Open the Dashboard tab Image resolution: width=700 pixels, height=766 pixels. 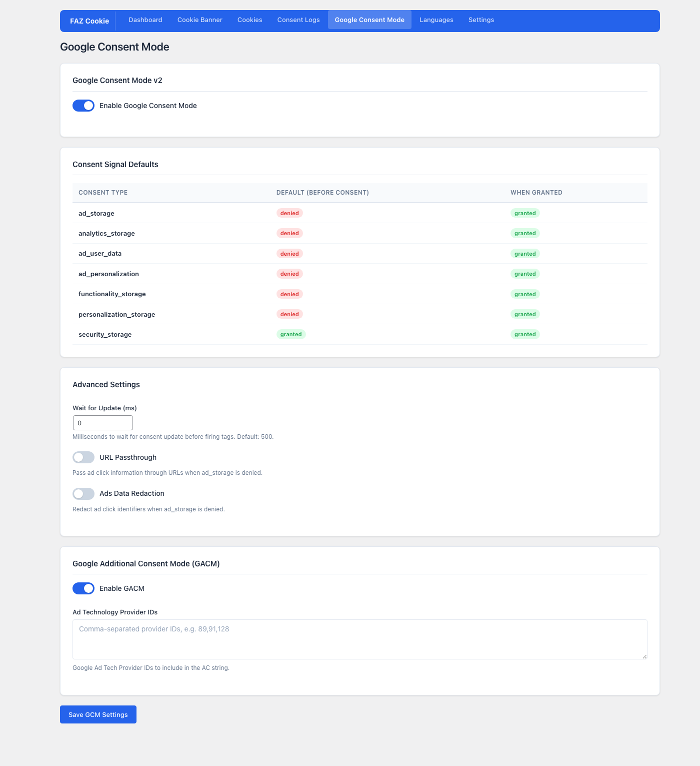(145, 20)
